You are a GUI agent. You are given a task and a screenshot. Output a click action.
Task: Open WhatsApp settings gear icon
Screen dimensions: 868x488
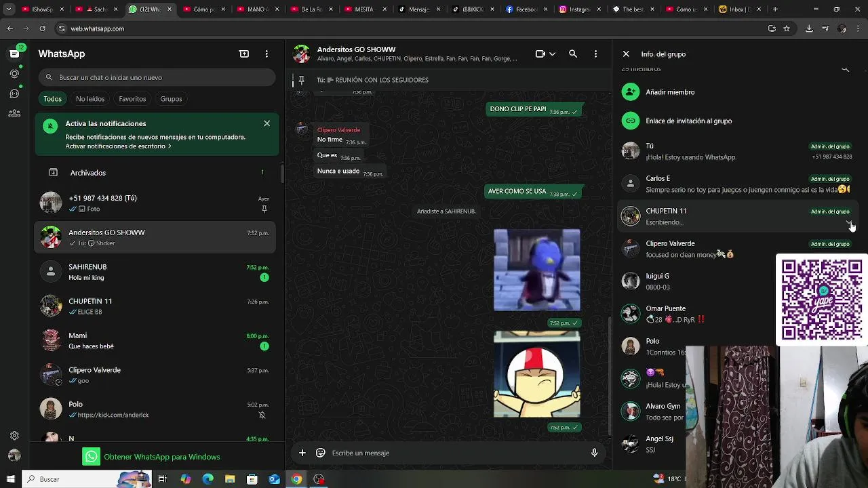click(14, 436)
